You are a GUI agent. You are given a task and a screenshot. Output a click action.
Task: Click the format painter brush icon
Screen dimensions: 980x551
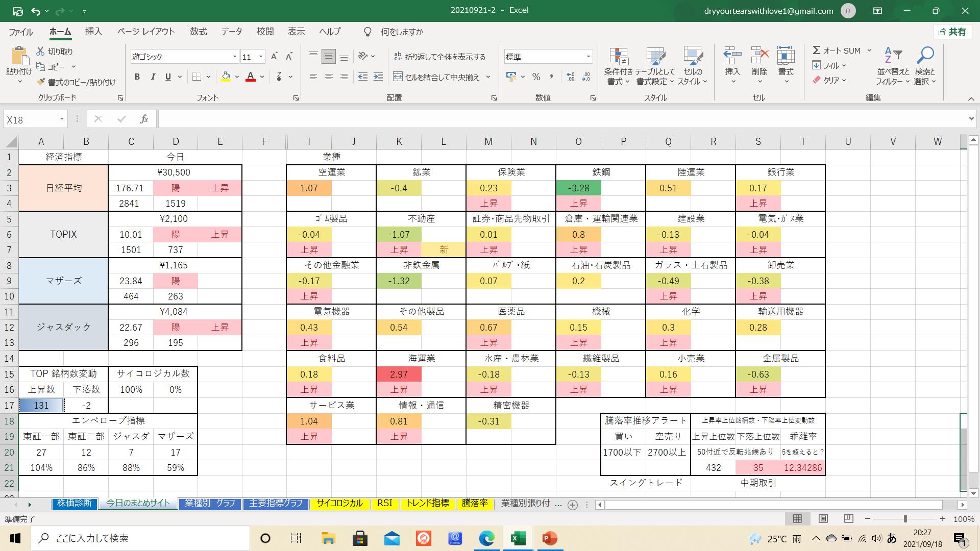pos(41,82)
